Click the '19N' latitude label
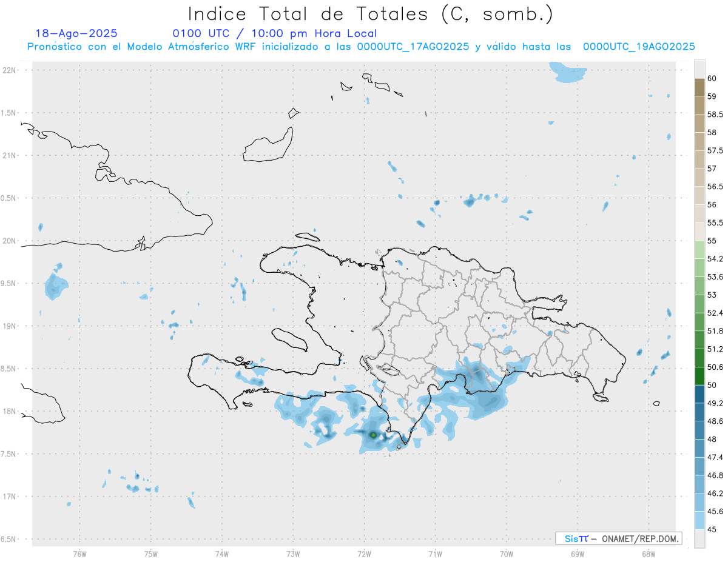Screen dimensions: 728x562 coord(10,326)
